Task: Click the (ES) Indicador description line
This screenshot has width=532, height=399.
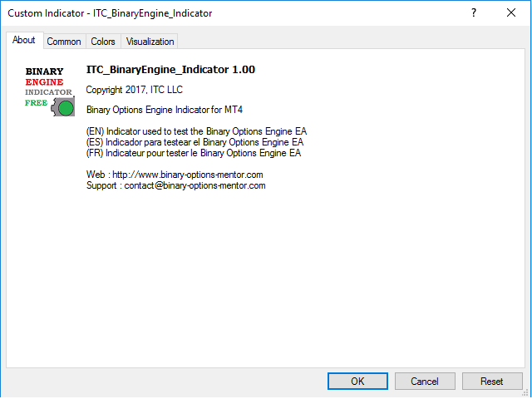Action: [195, 142]
